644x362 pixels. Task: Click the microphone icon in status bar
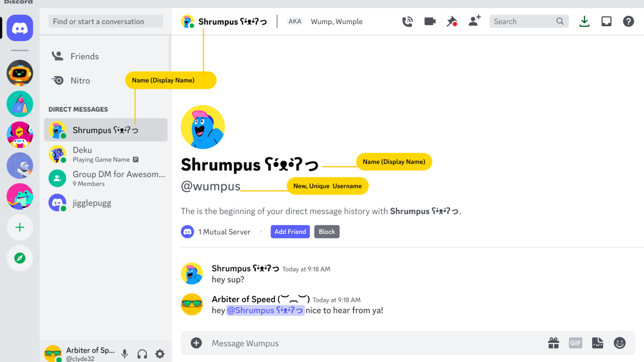pyautogui.click(x=126, y=353)
